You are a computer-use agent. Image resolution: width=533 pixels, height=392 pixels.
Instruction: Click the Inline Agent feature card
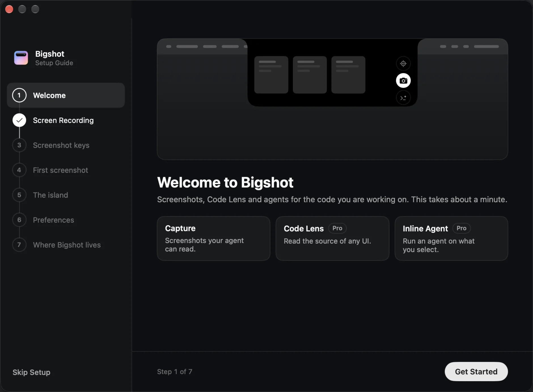pyautogui.click(x=451, y=238)
